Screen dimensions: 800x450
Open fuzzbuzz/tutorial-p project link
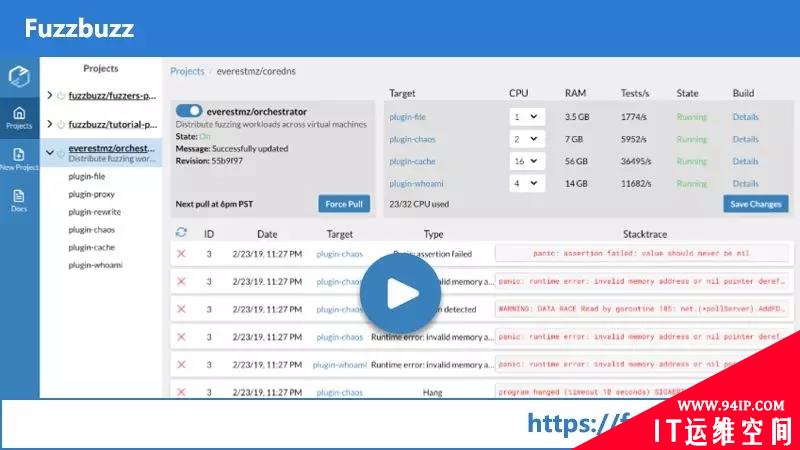tap(113, 124)
